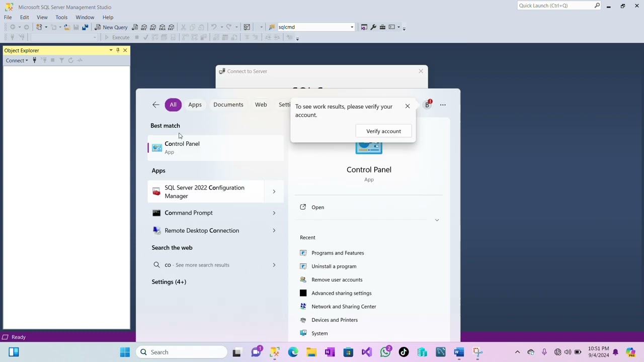Open Control Panel best match result
This screenshot has height=362, width=644.
tap(215, 148)
